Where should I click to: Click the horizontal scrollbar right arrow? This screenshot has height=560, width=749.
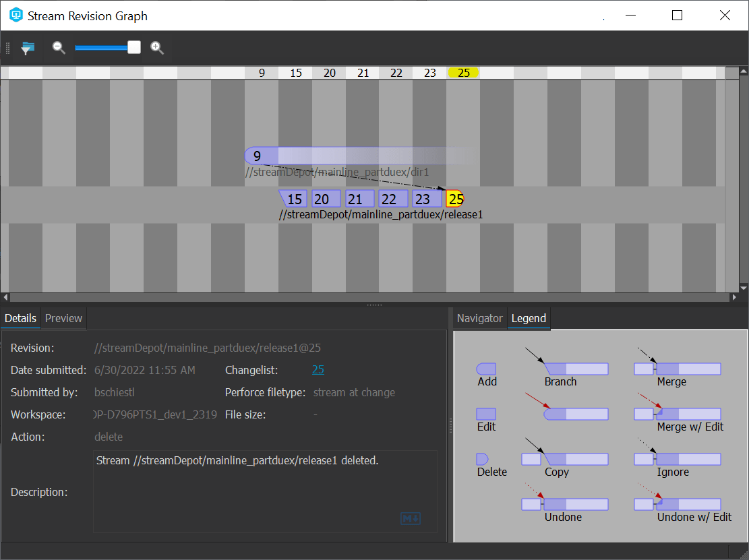[x=734, y=297]
